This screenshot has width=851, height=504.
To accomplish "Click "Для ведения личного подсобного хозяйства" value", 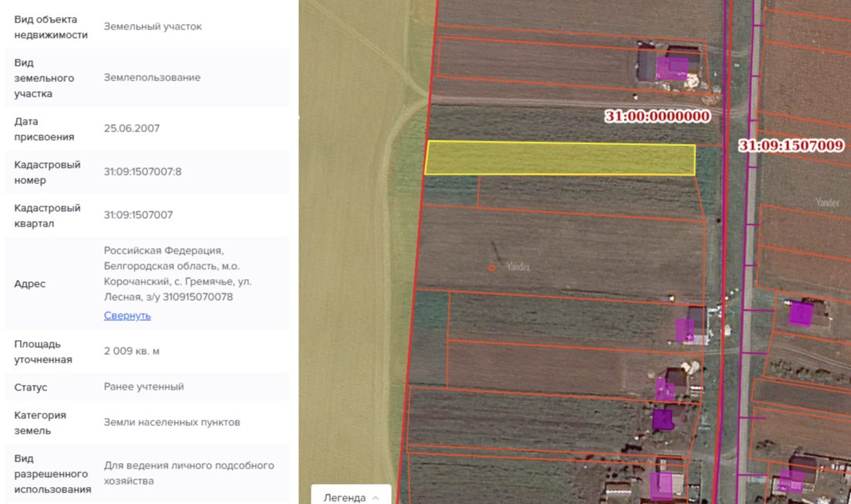I will click(189, 473).
